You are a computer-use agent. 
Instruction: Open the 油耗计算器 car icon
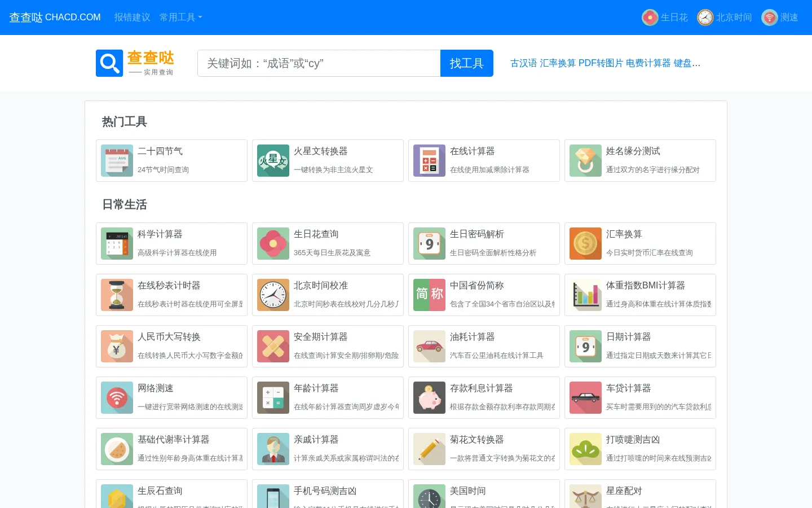coord(430,347)
